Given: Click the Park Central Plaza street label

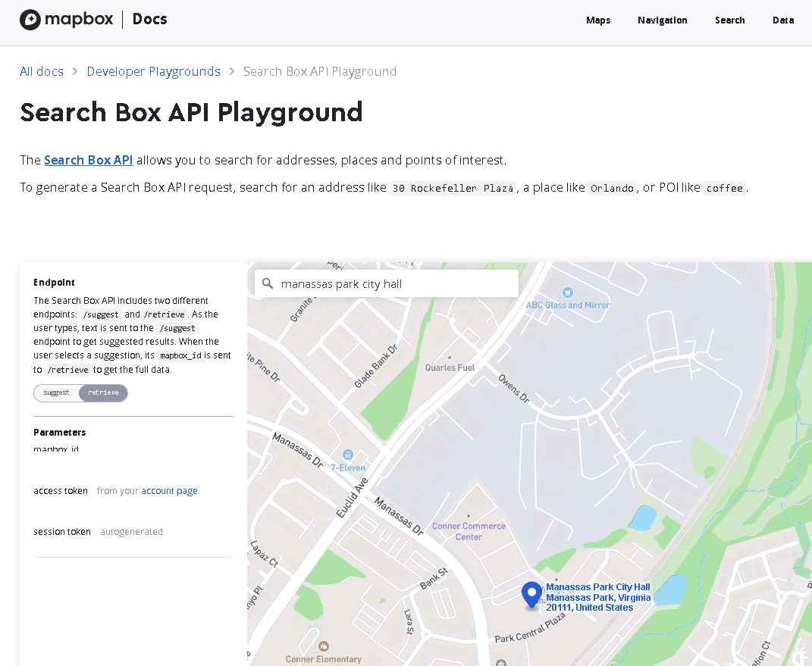Looking at the screenshot, I should [530, 627].
